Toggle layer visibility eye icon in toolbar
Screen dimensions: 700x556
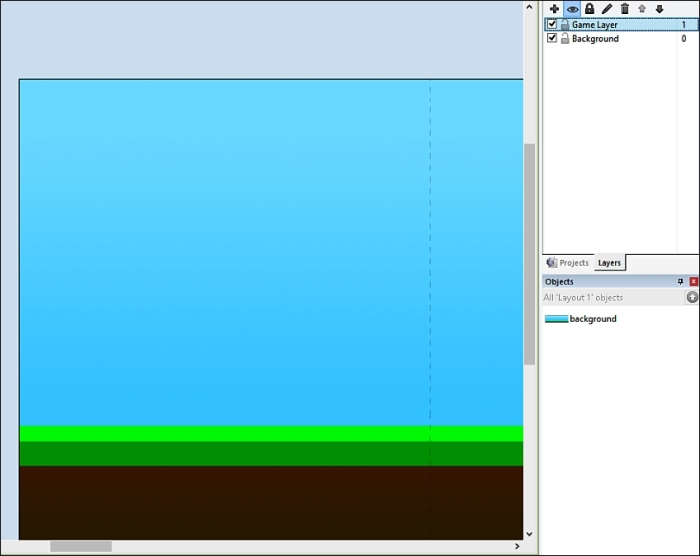click(572, 8)
